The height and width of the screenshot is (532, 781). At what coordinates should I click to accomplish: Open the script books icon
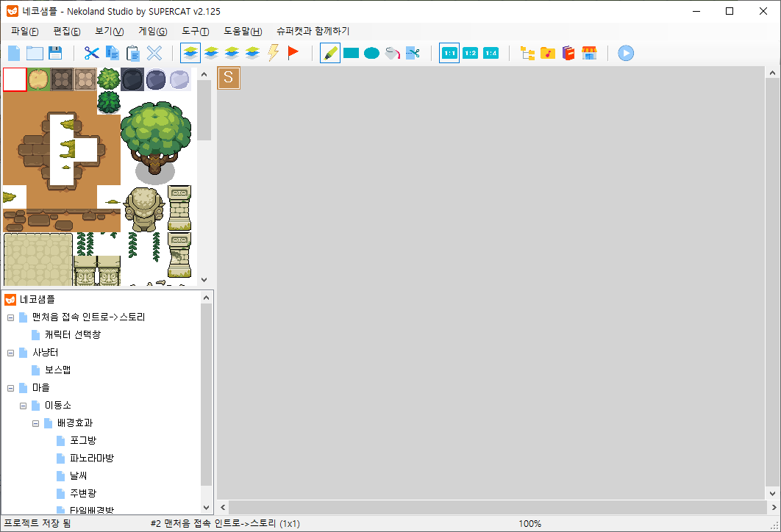click(568, 53)
